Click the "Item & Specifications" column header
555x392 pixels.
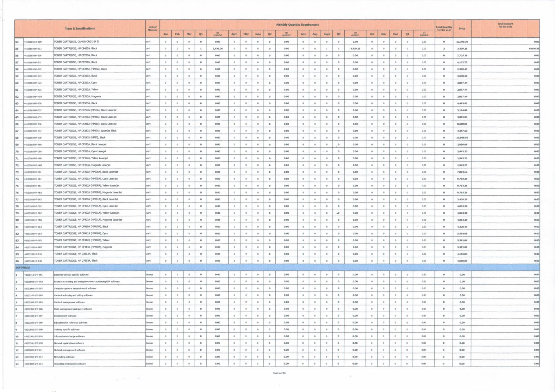[x=80, y=28]
